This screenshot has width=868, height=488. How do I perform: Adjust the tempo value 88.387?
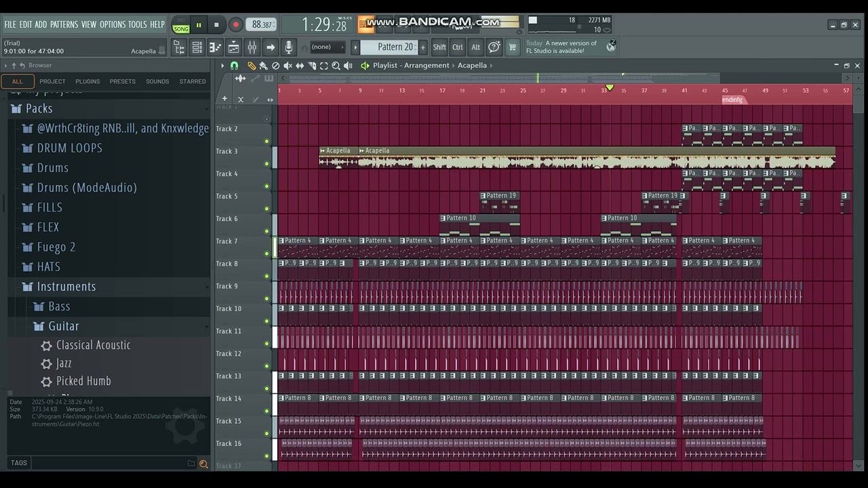260,25
